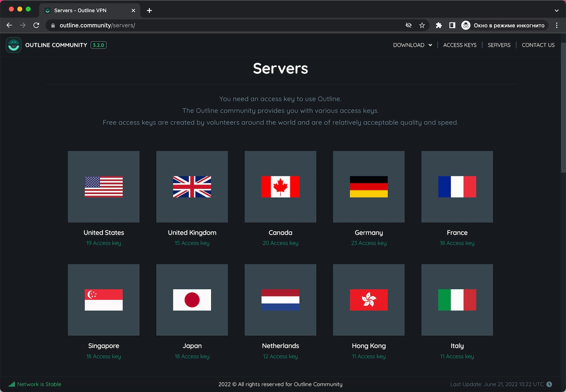The height and width of the screenshot is (392, 566).
Task: Expand the tab search chevron
Action: click(557, 11)
